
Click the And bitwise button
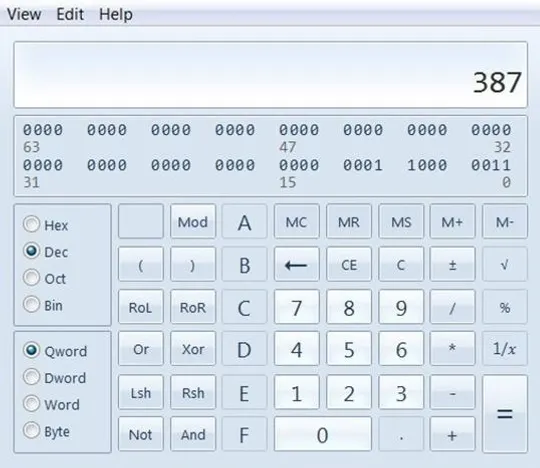[193, 434]
